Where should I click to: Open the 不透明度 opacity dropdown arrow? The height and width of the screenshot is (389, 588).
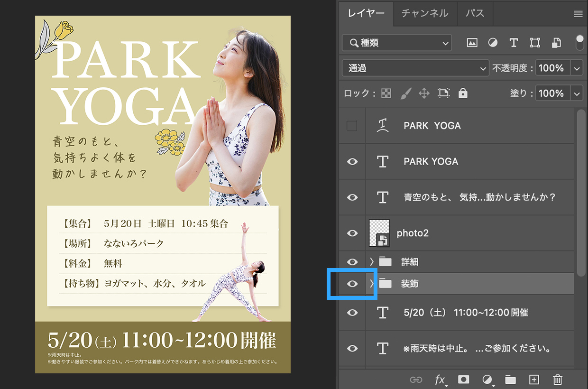tap(577, 68)
